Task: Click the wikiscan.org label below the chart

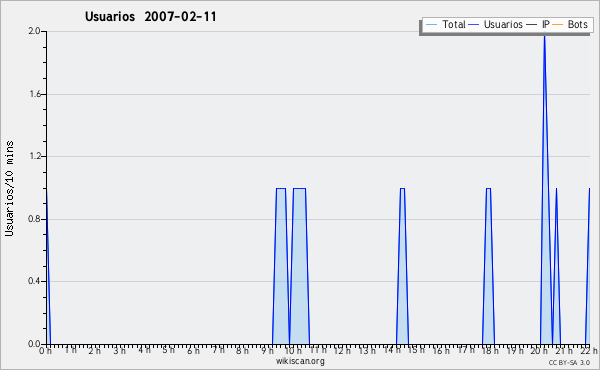Action: point(300,361)
